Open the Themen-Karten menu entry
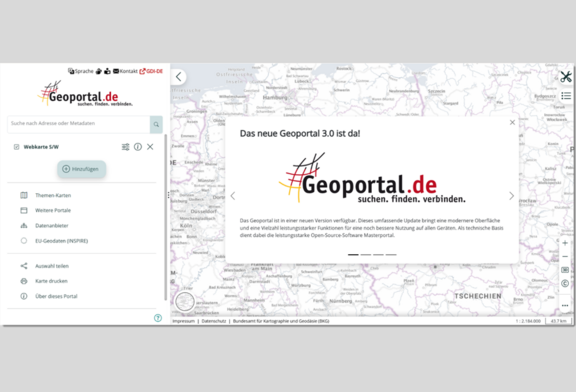Viewport: 576px width, 392px height. [x=46, y=195]
